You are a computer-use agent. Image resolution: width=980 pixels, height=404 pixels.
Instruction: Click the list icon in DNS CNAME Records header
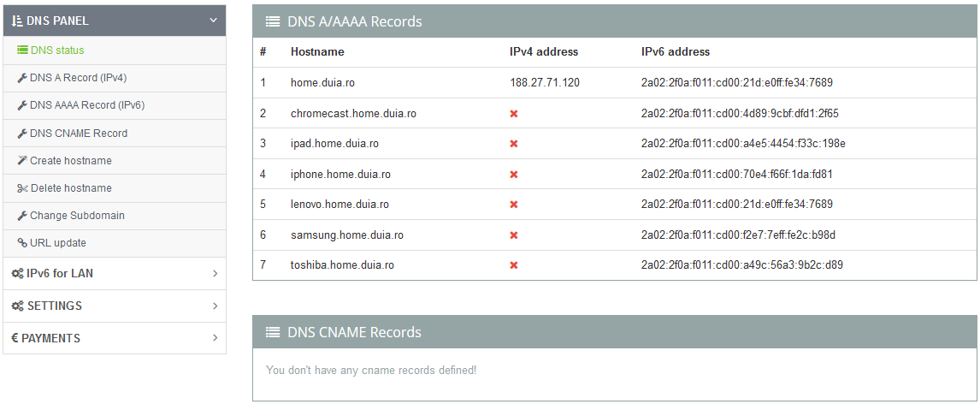(273, 332)
